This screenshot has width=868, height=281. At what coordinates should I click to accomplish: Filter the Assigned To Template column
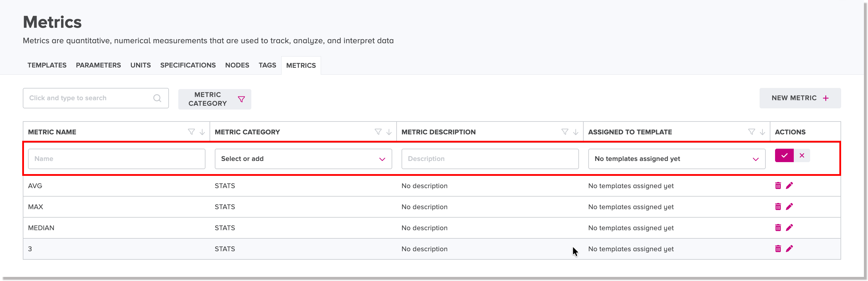click(x=751, y=132)
